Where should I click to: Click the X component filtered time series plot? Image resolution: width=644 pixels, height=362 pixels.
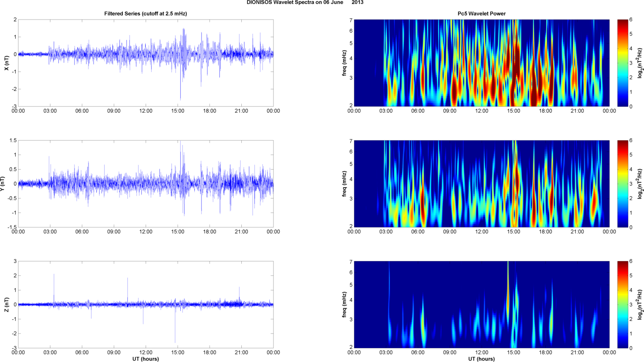click(146, 63)
